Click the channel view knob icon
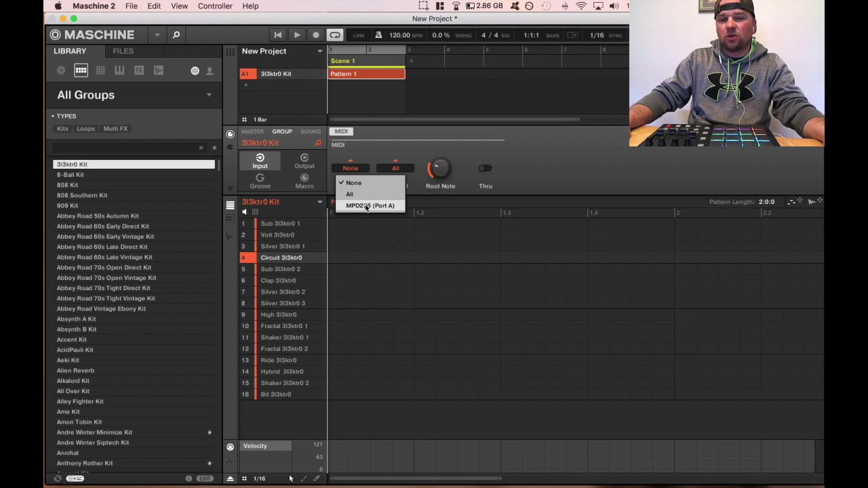Viewport: 868px width, 488px height. click(231, 134)
